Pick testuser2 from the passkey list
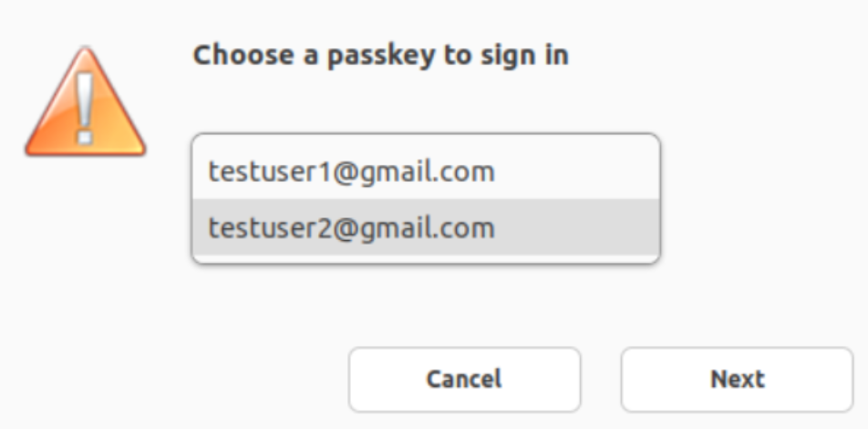Screen dimensions: 868x429 point(352,227)
